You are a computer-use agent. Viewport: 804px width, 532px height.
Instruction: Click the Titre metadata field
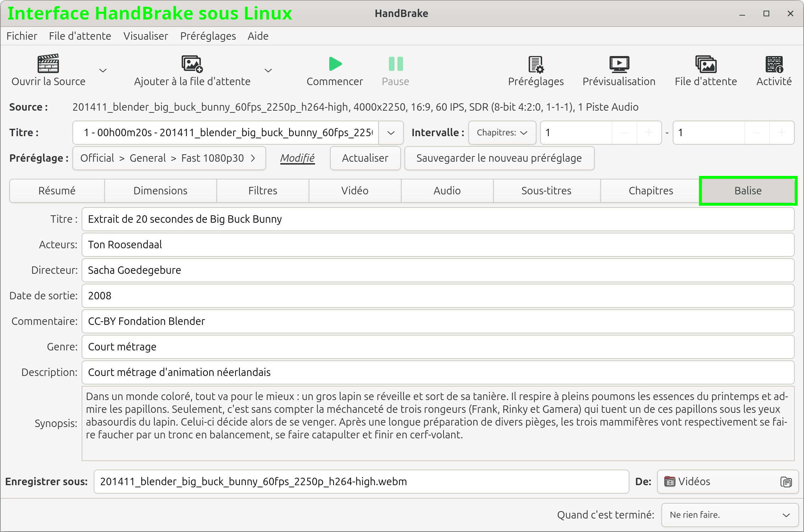click(x=438, y=219)
